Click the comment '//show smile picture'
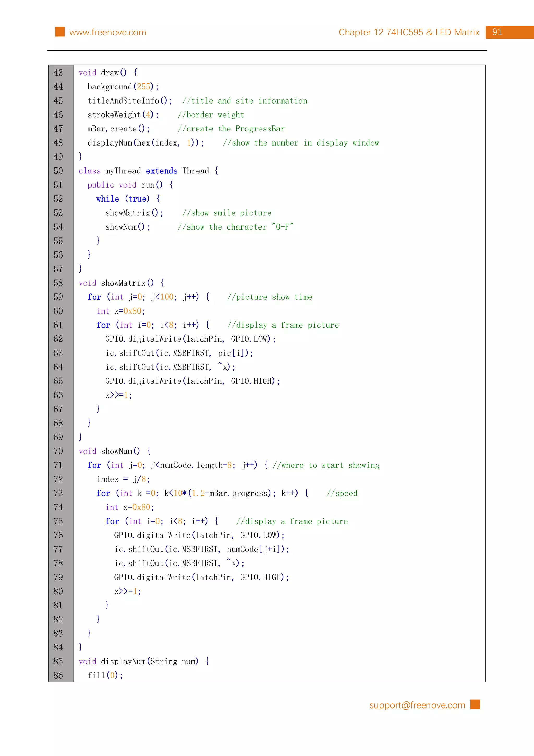 point(227,213)
